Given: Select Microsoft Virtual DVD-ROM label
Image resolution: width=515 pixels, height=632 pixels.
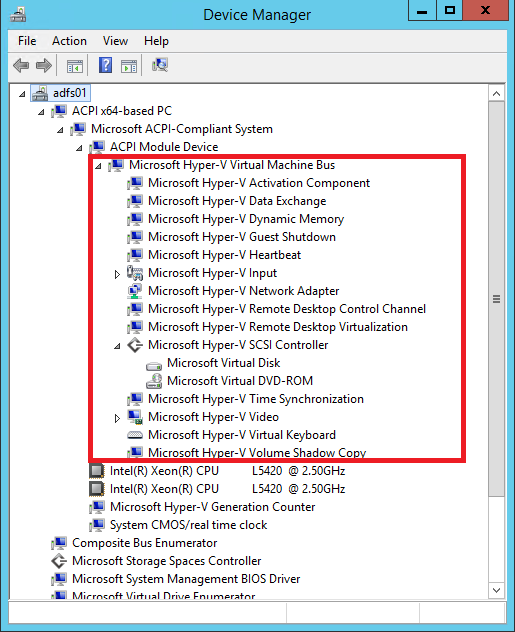Looking at the screenshot, I should (240, 381).
